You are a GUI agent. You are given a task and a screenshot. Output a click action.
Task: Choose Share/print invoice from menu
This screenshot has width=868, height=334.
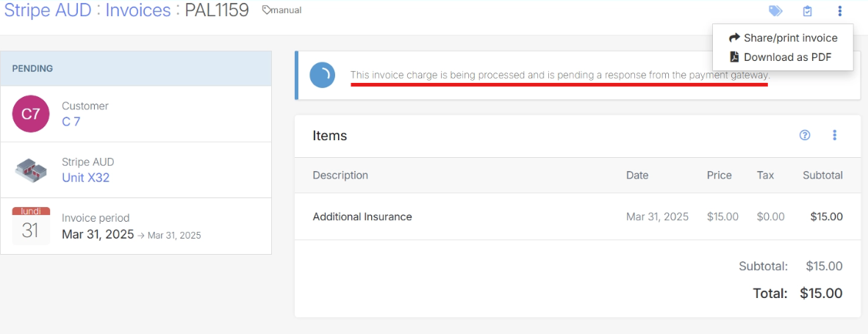coord(783,38)
